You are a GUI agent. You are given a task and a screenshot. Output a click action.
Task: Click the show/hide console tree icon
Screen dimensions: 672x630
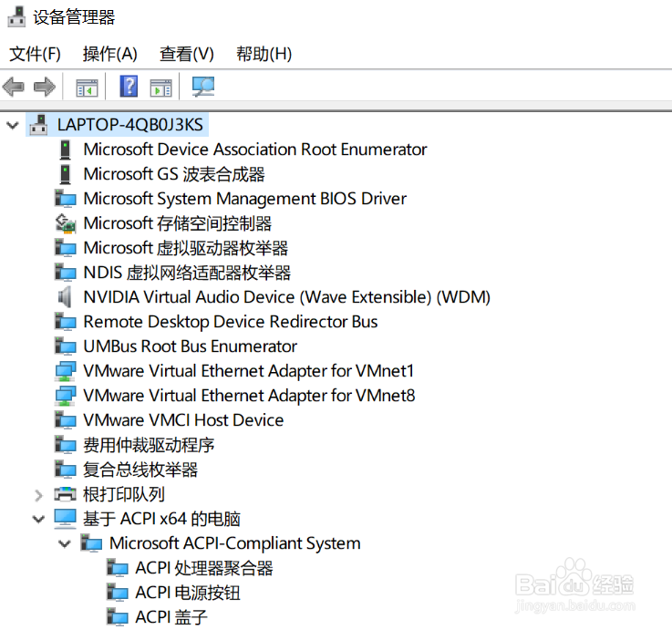click(x=87, y=88)
